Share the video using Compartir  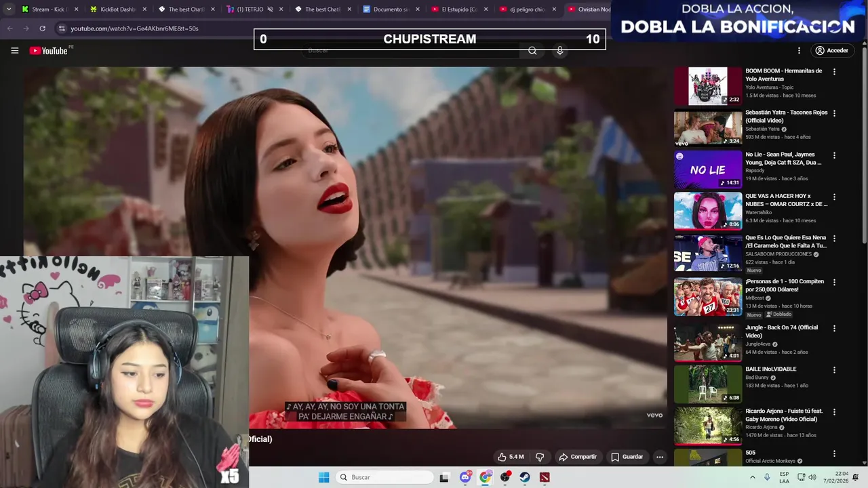pyautogui.click(x=578, y=457)
